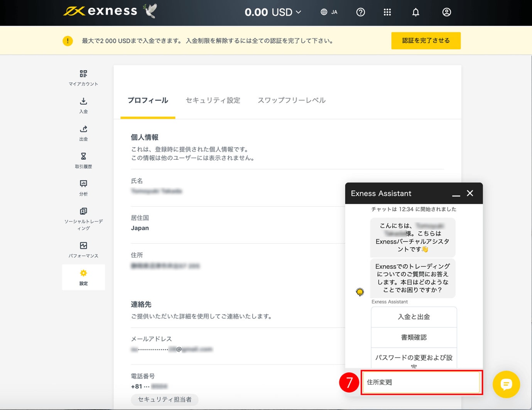The image size is (532, 410).
Task: Click the chat message input field
Action: click(421, 382)
